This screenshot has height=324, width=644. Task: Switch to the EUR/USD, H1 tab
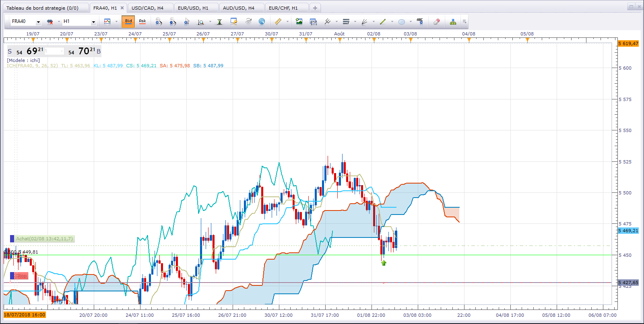coord(193,8)
